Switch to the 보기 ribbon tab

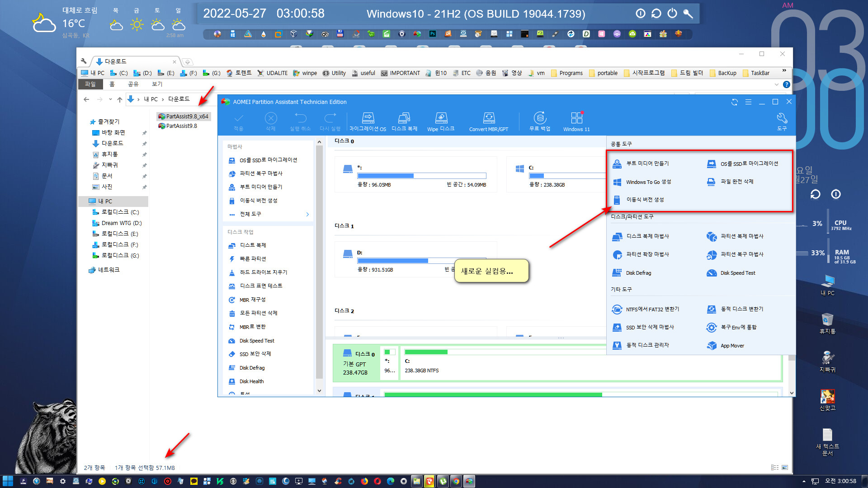pyautogui.click(x=157, y=84)
